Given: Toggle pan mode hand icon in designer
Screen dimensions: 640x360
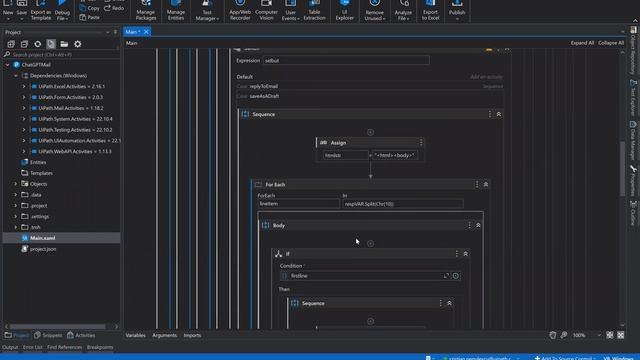Looking at the screenshot, I should [553, 335].
